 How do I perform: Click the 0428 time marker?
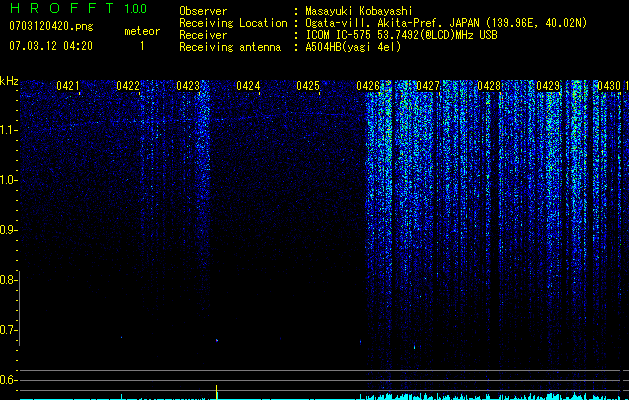click(489, 86)
